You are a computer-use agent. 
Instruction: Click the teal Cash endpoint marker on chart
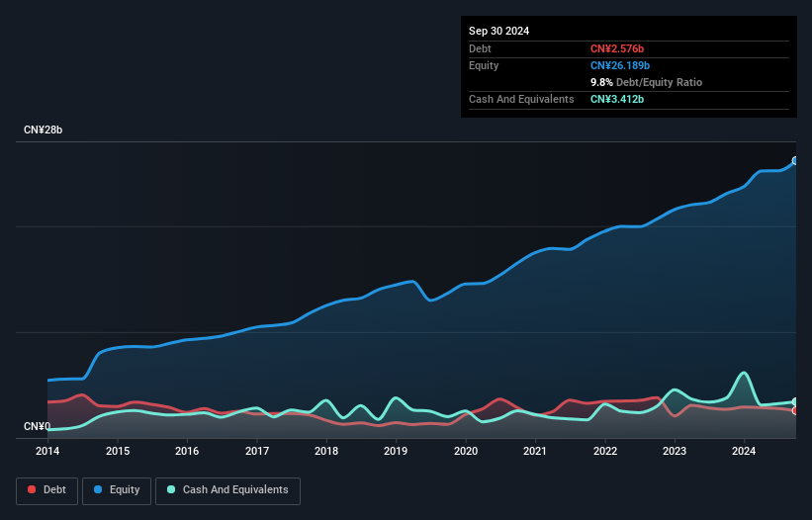[x=795, y=401]
